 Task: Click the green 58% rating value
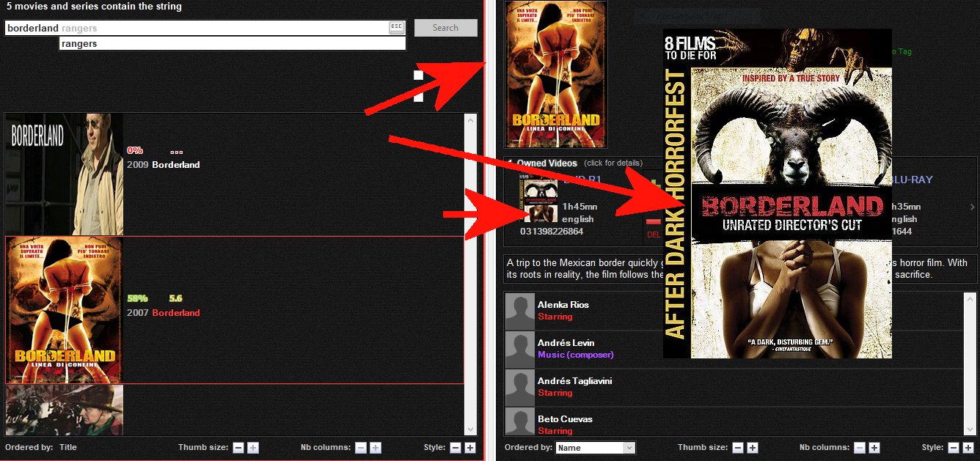pyautogui.click(x=137, y=298)
